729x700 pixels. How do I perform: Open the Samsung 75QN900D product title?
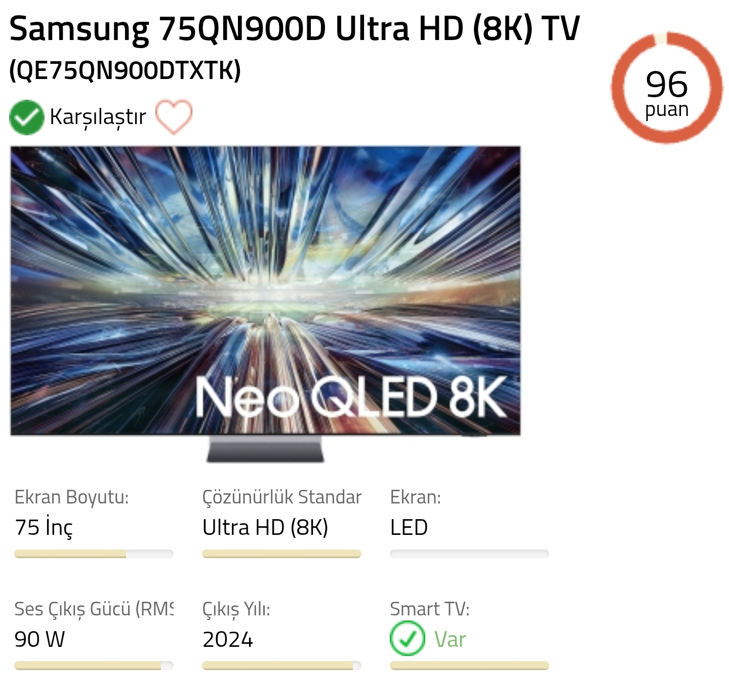294,28
